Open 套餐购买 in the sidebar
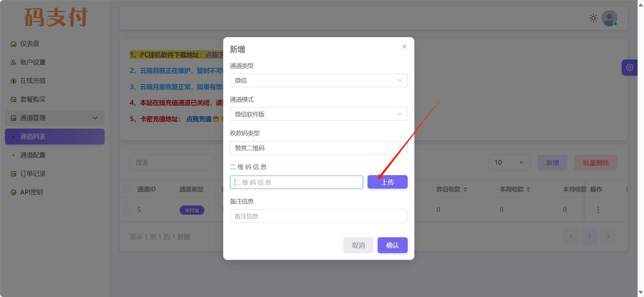The height and width of the screenshot is (297, 644). click(55, 100)
